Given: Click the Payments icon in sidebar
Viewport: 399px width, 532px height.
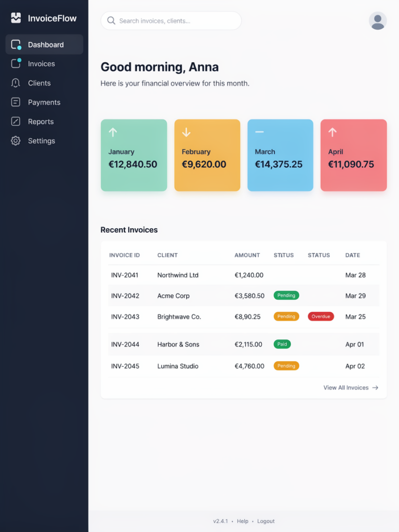Looking at the screenshot, I should [x=16, y=102].
